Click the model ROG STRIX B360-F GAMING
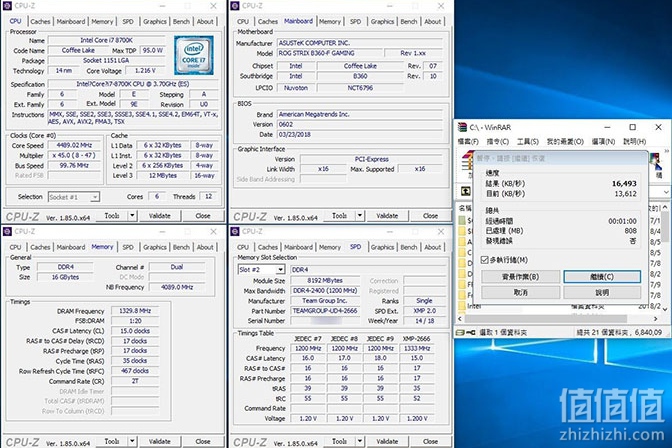 pos(317,54)
